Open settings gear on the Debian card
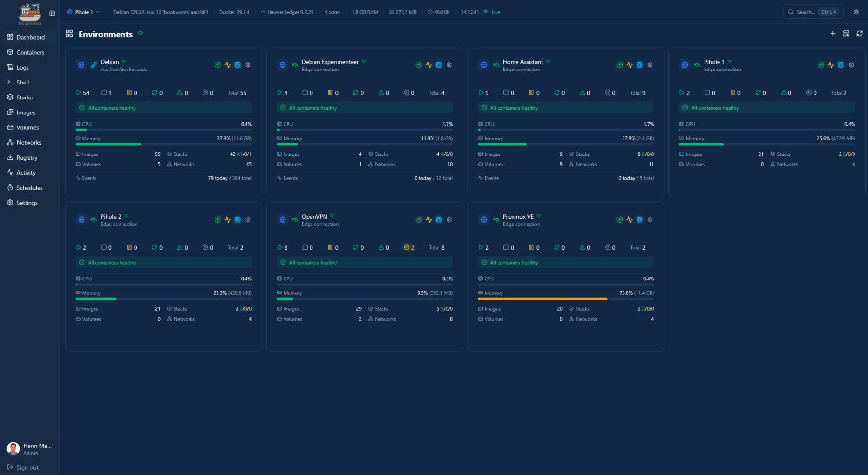Screen dimensions: 868x475 (x=248, y=65)
